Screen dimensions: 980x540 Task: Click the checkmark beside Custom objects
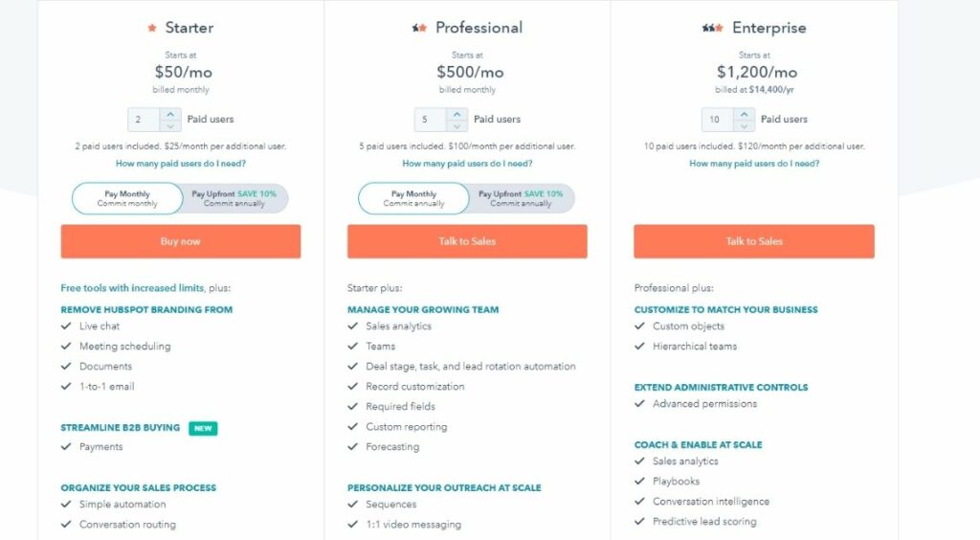click(x=639, y=326)
